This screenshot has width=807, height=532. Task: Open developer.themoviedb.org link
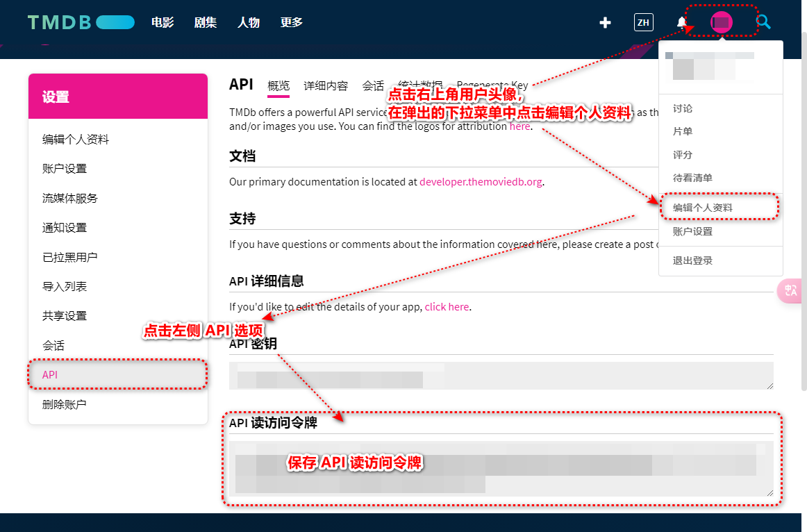tap(481, 182)
